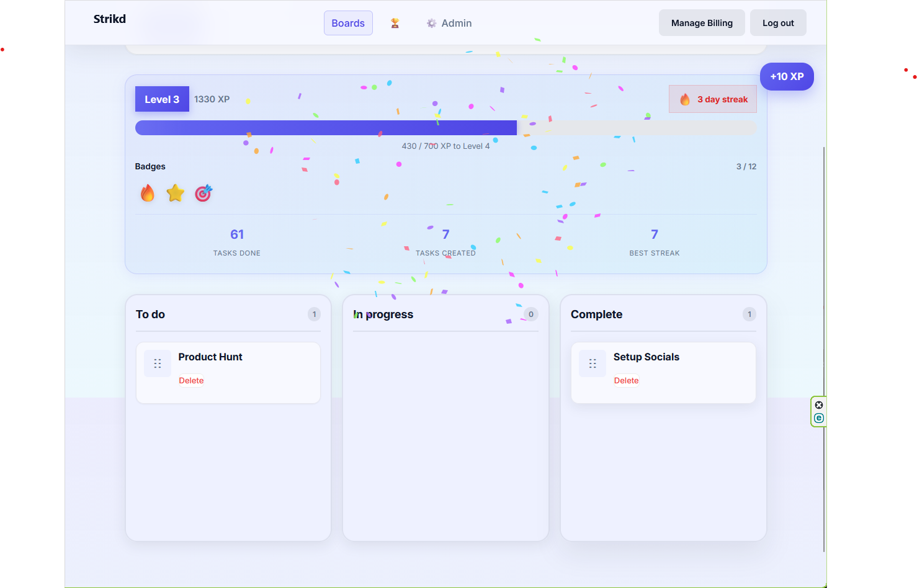Image resolution: width=917 pixels, height=588 pixels.
Task: Select the star badge
Action: (175, 193)
